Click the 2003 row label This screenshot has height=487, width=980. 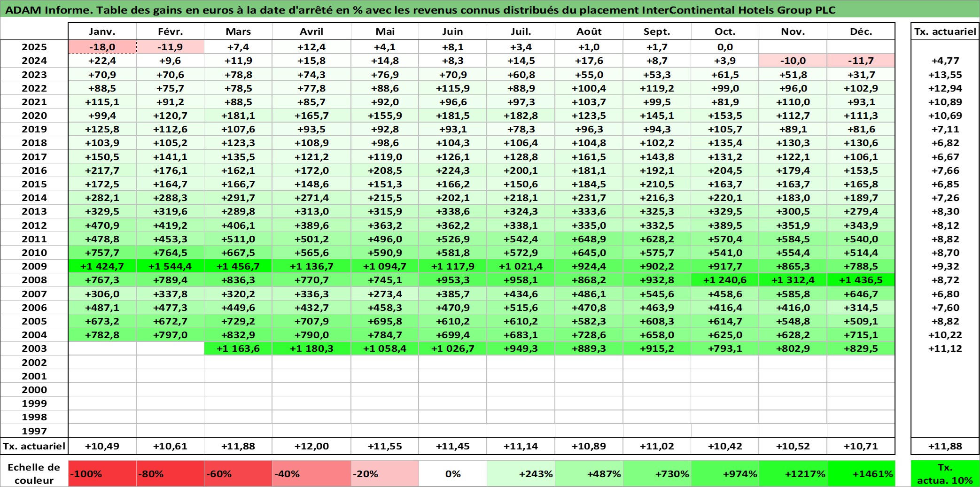pyautogui.click(x=34, y=348)
